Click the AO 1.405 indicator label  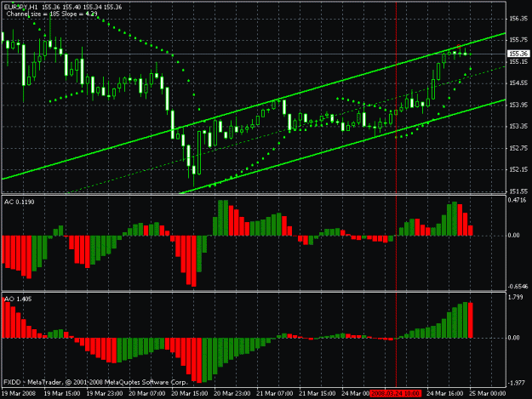pyautogui.click(x=18, y=299)
